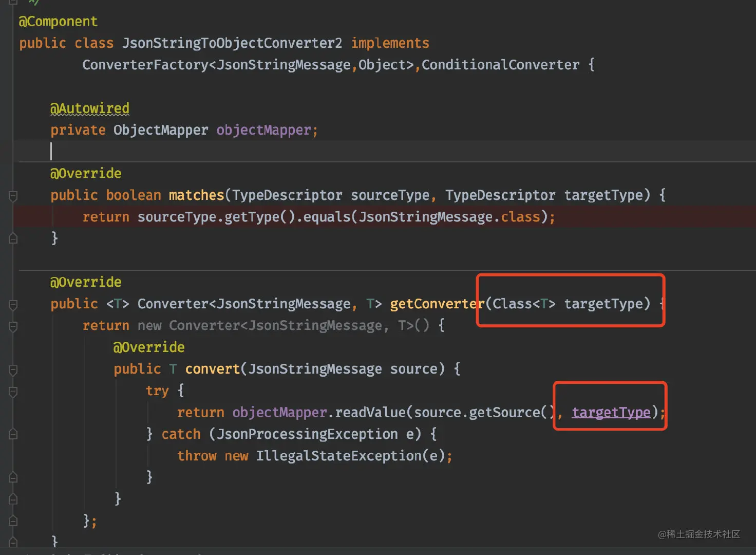756x555 pixels.
Task: Click the @Component annotation
Action: (x=58, y=22)
